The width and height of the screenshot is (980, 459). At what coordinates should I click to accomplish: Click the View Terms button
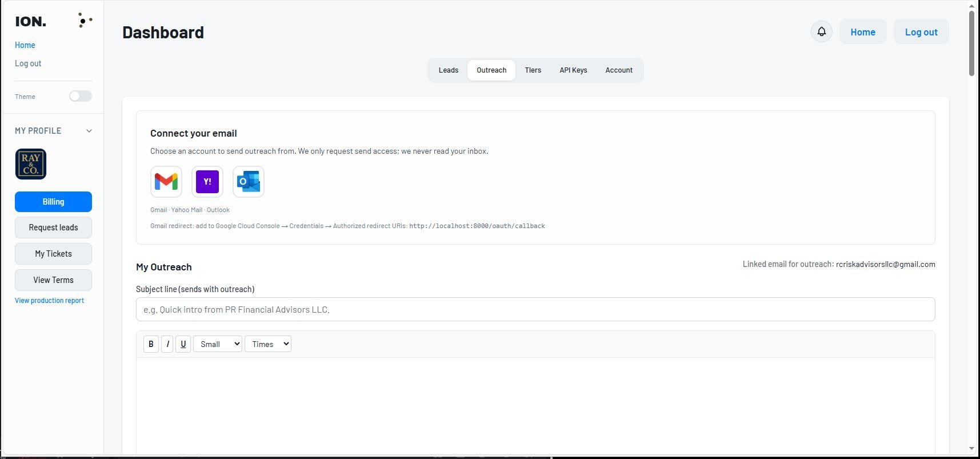53,280
